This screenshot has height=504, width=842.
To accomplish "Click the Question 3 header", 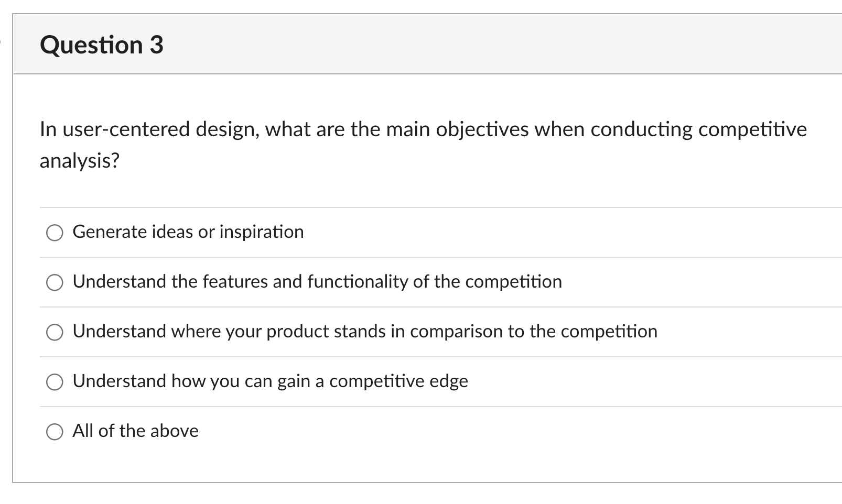I will (102, 45).
